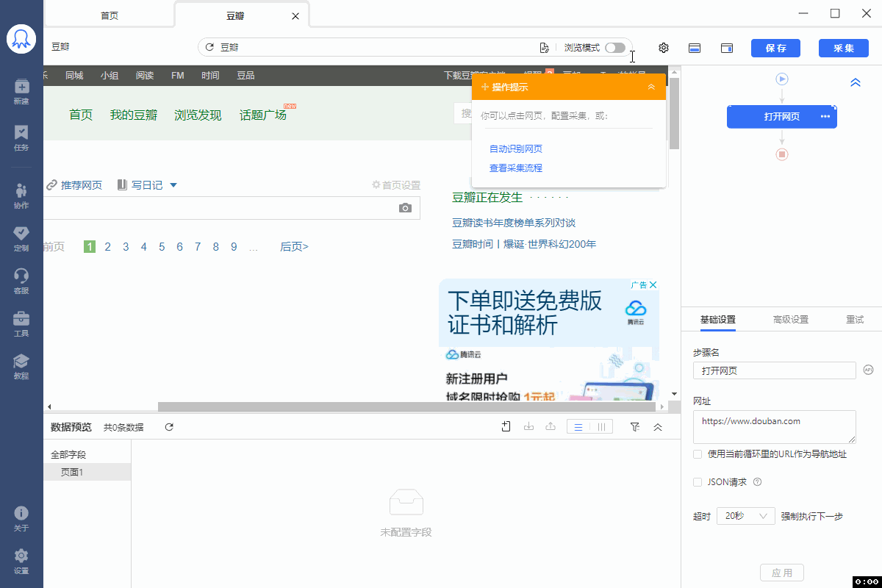Click the start node in the workflow
The height and width of the screenshot is (588, 882).
782,78
